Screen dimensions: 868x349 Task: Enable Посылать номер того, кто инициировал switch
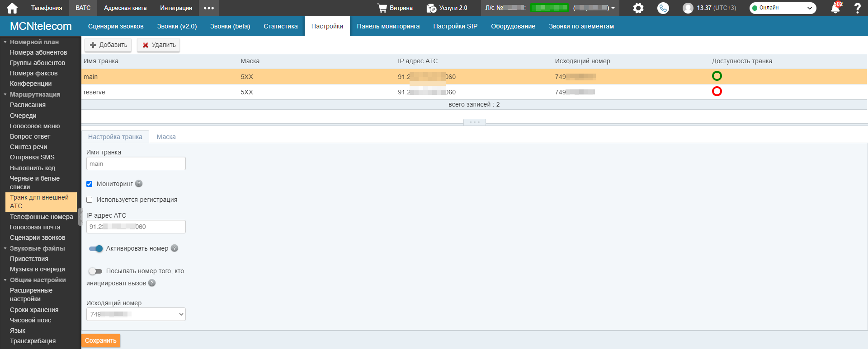coord(96,271)
